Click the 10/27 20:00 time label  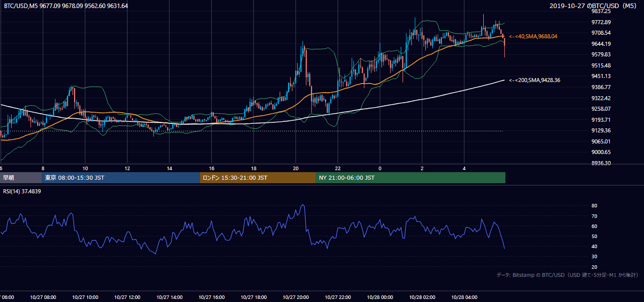[295, 297]
